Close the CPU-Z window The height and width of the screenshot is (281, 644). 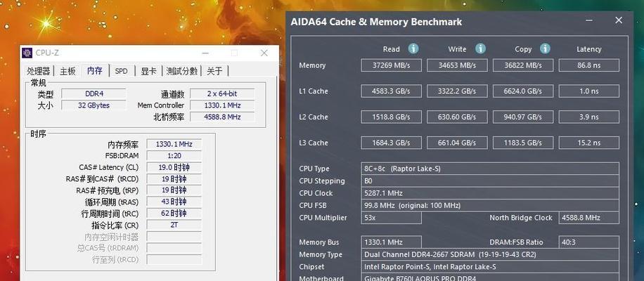coord(264,53)
